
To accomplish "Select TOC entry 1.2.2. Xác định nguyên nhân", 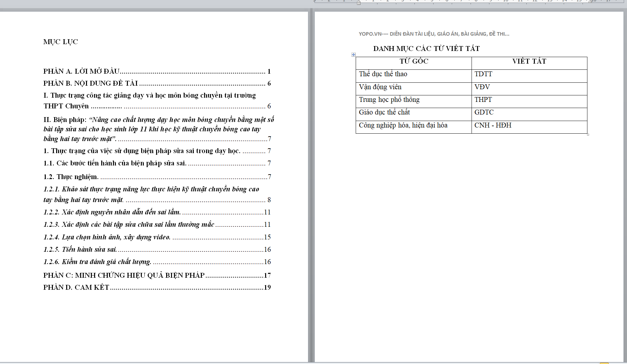I will pyautogui.click(x=157, y=212).
